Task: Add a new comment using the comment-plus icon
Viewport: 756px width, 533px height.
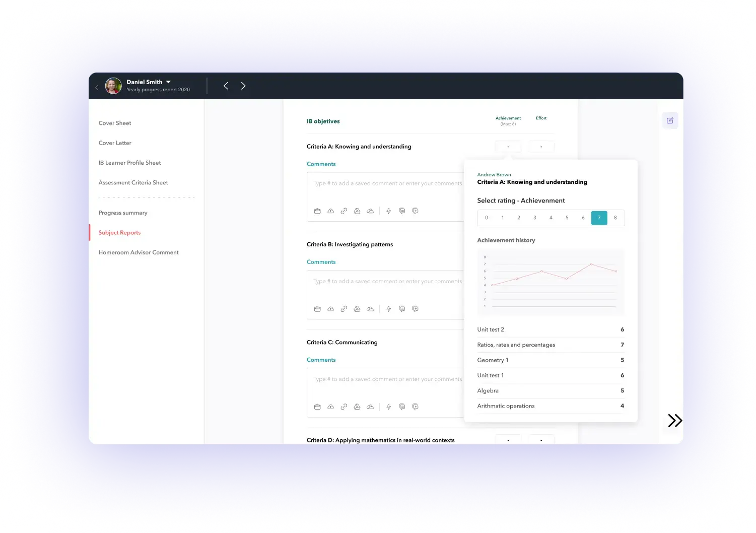Action: pyautogui.click(x=415, y=211)
